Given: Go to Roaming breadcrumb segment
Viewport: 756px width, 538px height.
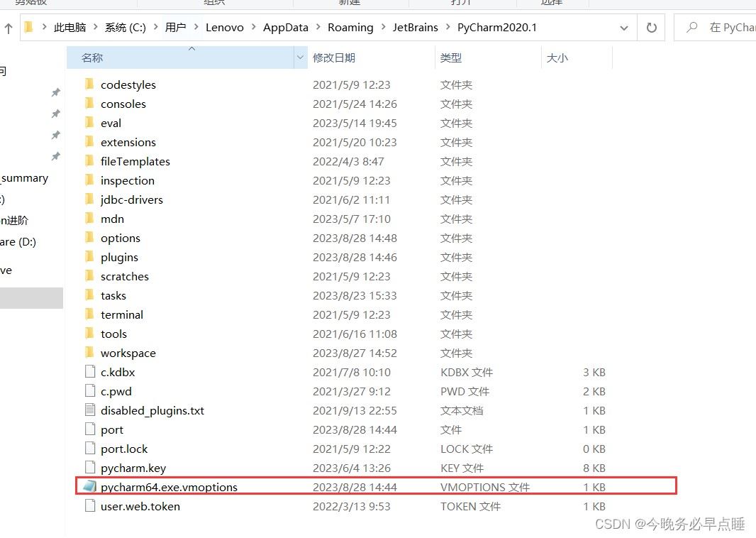Looking at the screenshot, I should [350, 28].
